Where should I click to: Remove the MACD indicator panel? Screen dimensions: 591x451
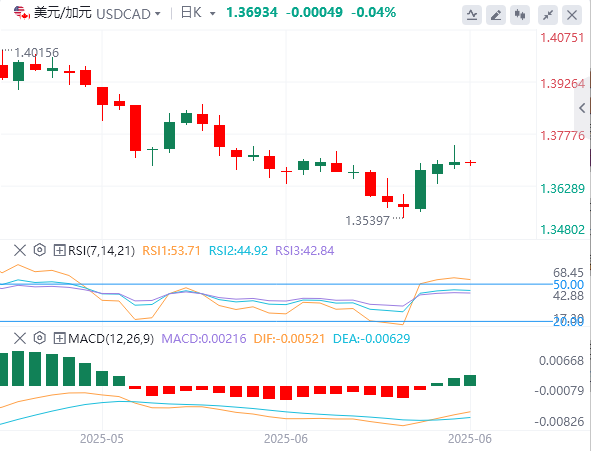[x=20, y=338]
